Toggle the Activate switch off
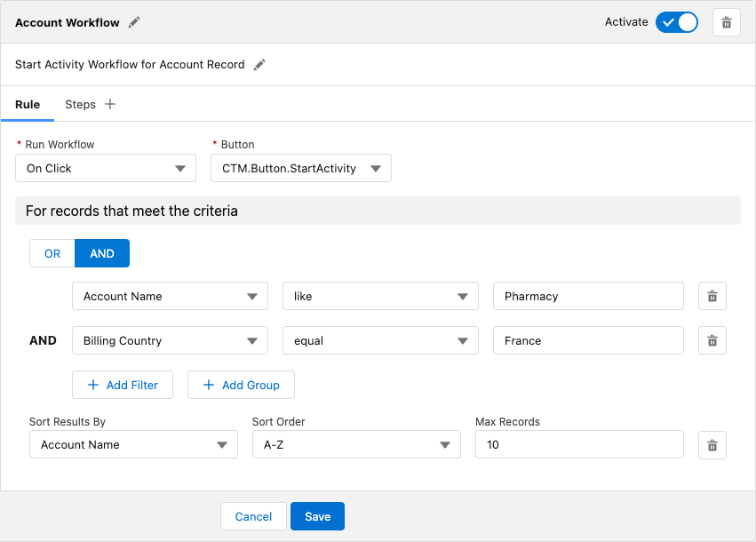Image resolution: width=756 pixels, height=542 pixels. click(x=676, y=22)
